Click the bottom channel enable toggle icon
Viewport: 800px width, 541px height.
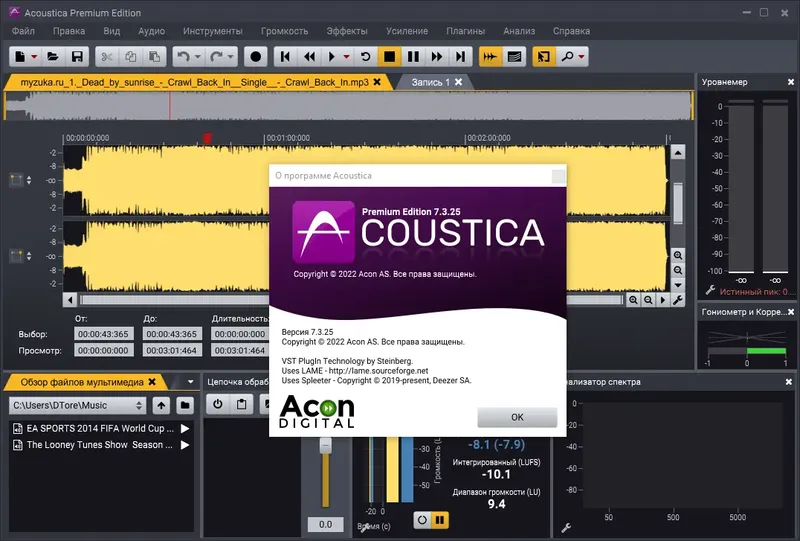pos(16,256)
